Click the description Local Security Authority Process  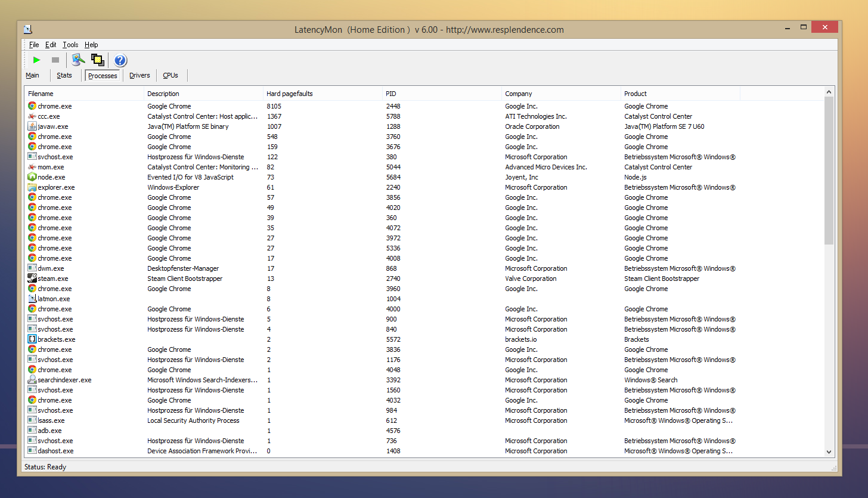tap(193, 420)
